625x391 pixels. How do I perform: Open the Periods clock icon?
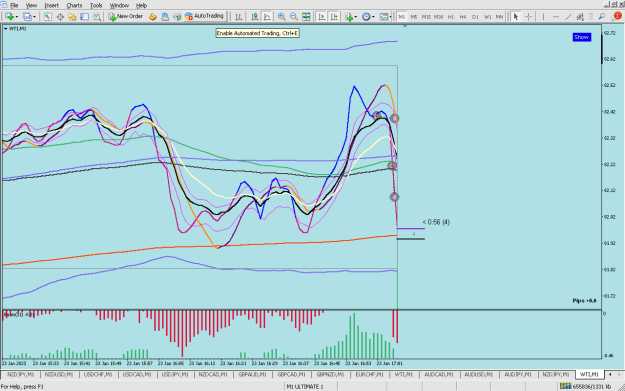(x=366, y=16)
